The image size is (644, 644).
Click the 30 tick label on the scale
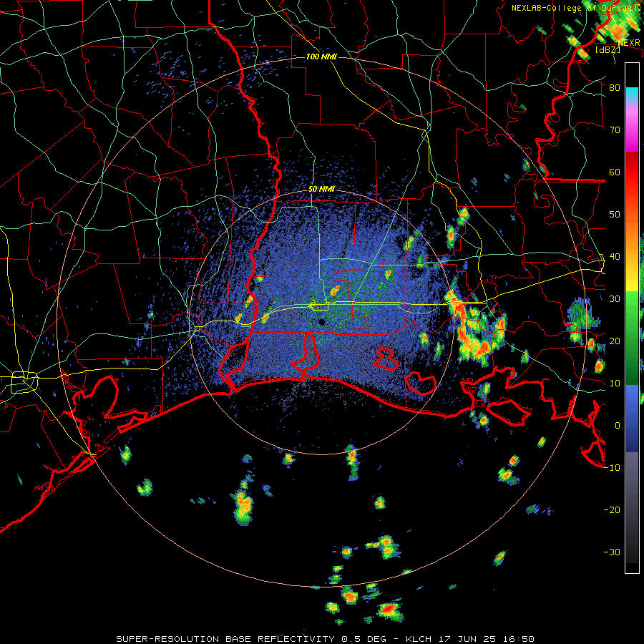[615, 299]
